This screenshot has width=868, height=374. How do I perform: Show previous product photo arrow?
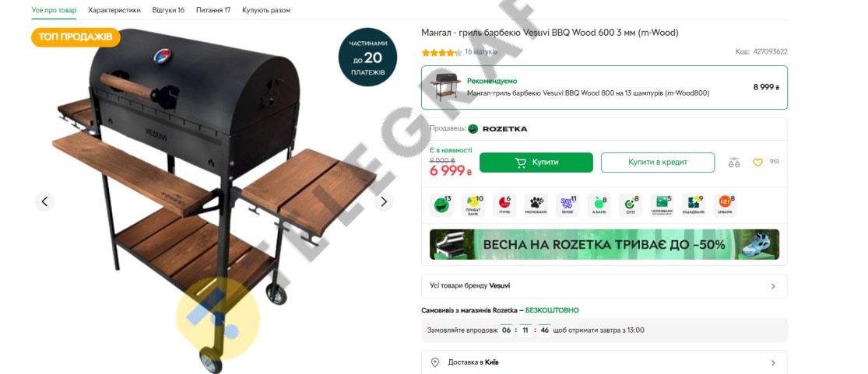pyautogui.click(x=45, y=201)
